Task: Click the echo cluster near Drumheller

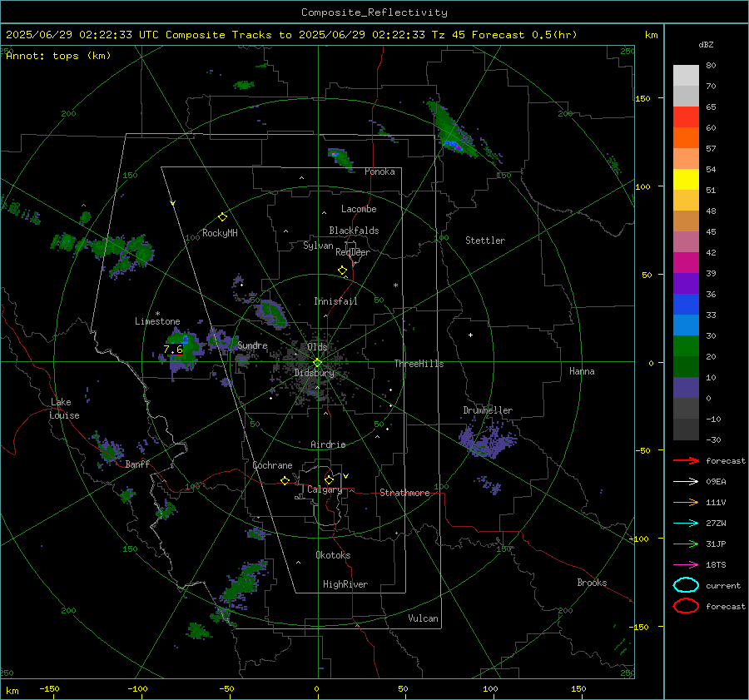Action: [x=487, y=439]
